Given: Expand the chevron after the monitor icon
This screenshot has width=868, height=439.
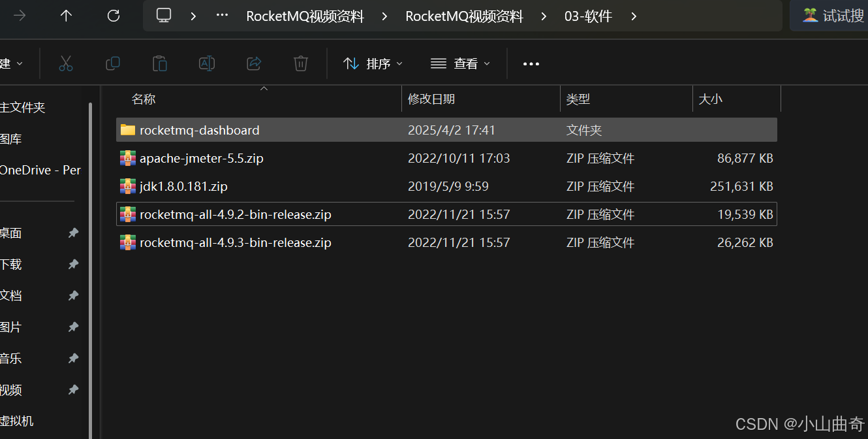Looking at the screenshot, I should (193, 16).
